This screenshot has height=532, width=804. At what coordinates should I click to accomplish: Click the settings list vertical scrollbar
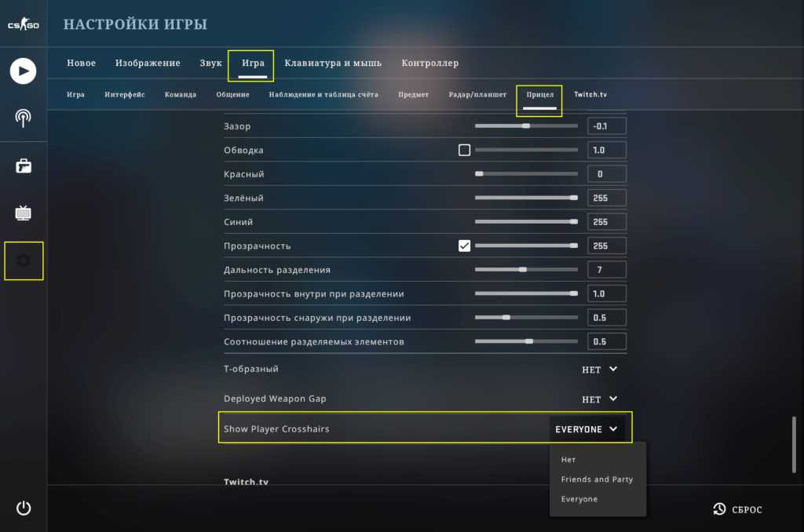point(795,444)
